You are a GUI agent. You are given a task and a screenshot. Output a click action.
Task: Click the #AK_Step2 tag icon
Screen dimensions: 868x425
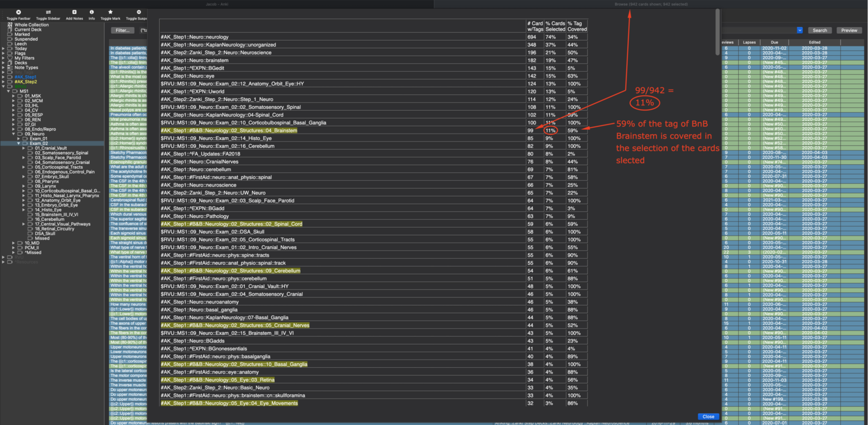pos(10,82)
